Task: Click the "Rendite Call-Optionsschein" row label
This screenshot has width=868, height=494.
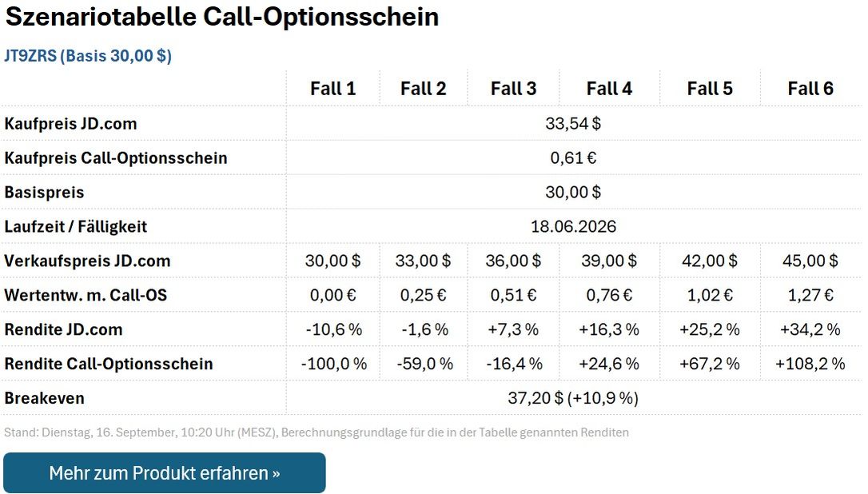Action: pos(109,365)
